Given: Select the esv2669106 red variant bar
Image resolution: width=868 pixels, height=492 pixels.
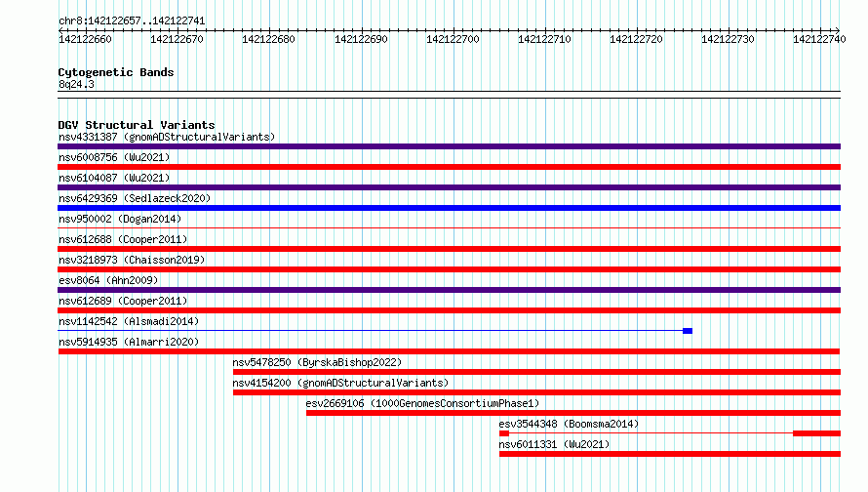Looking at the screenshot, I should 573,413.
